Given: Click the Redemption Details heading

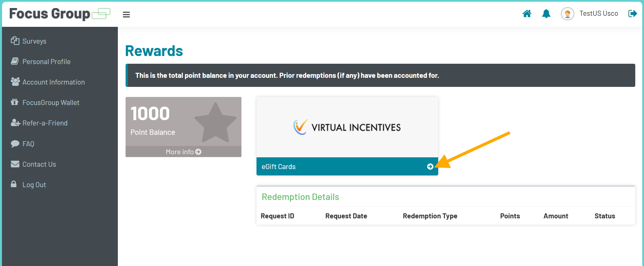Looking at the screenshot, I should pyautogui.click(x=301, y=197).
